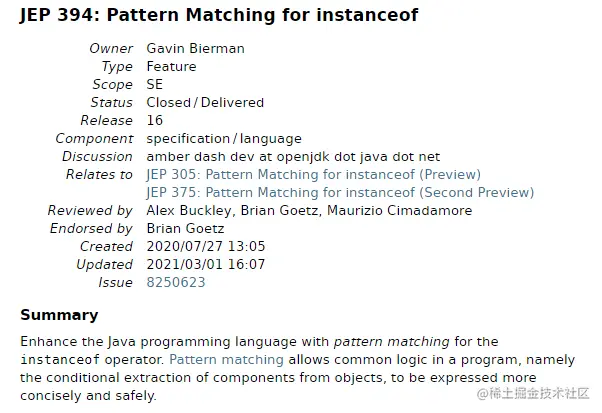Follow the Pattern matching link in Summary
The image size is (602, 413).
228,359
